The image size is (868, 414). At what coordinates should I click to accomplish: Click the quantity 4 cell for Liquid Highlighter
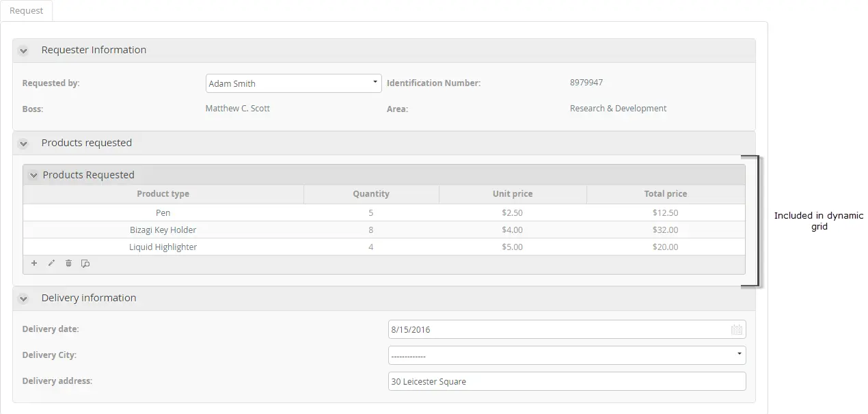point(371,247)
